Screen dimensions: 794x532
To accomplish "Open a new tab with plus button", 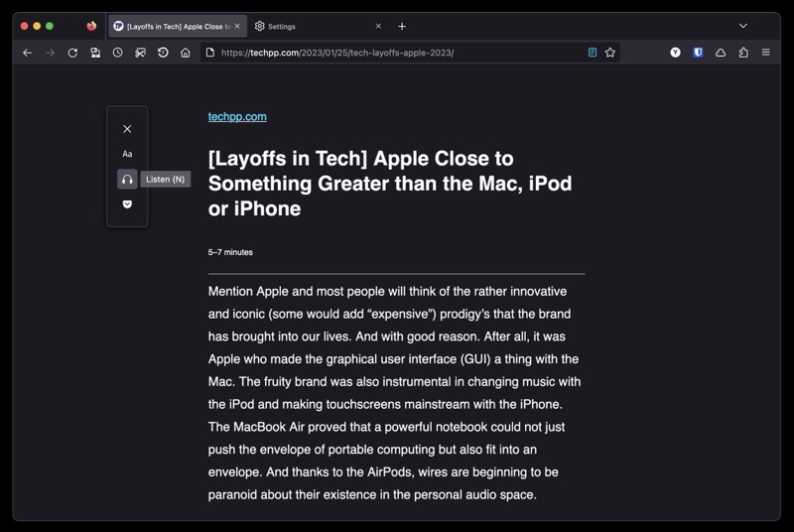I will (402, 26).
